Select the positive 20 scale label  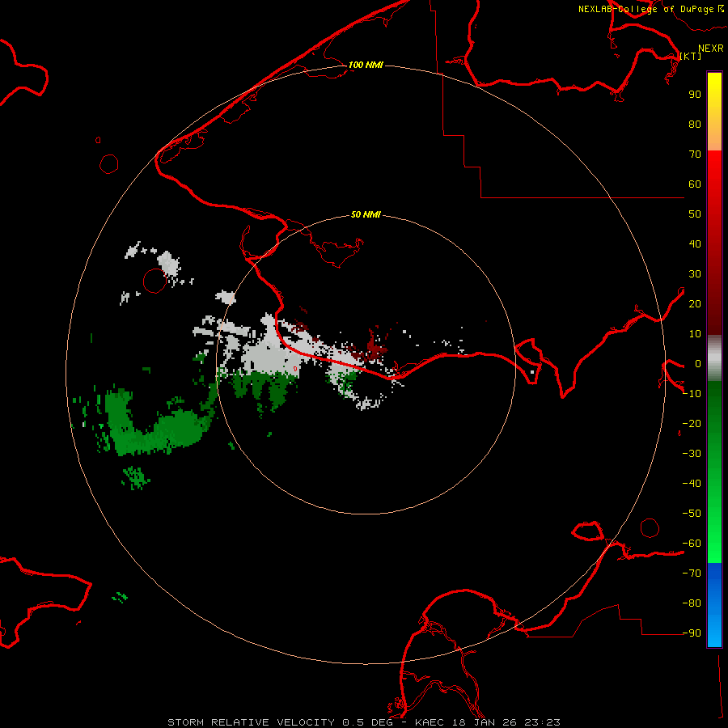click(695, 303)
